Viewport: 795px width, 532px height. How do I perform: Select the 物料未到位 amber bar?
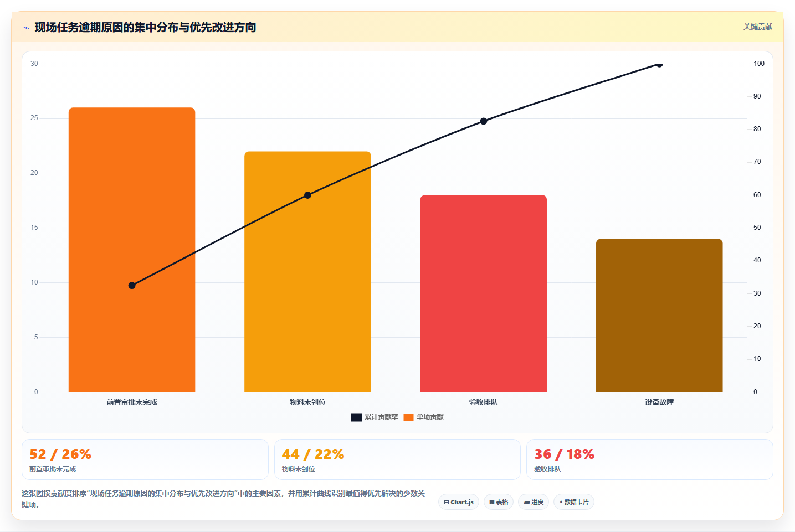pyautogui.click(x=307, y=272)
